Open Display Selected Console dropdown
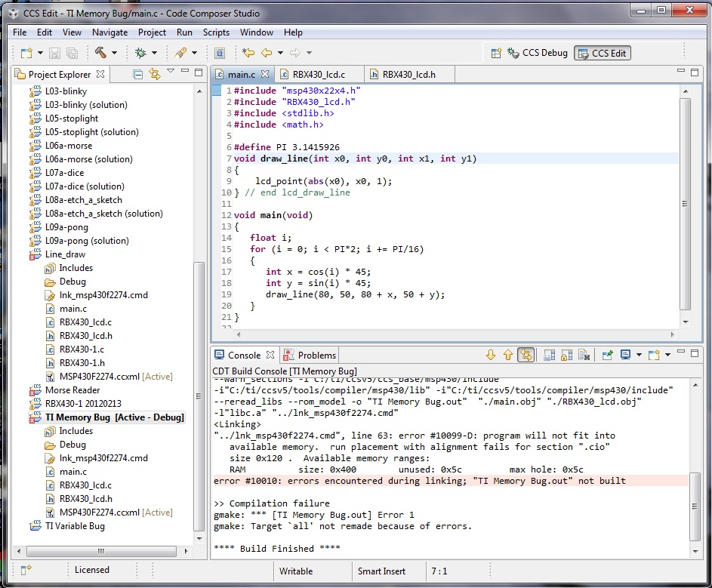 [639, 355]
